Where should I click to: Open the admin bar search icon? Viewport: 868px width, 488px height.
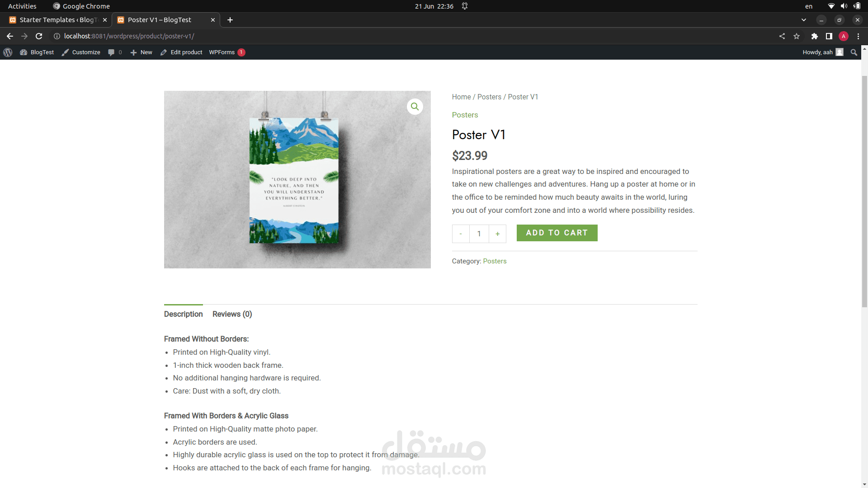point(854,52)
